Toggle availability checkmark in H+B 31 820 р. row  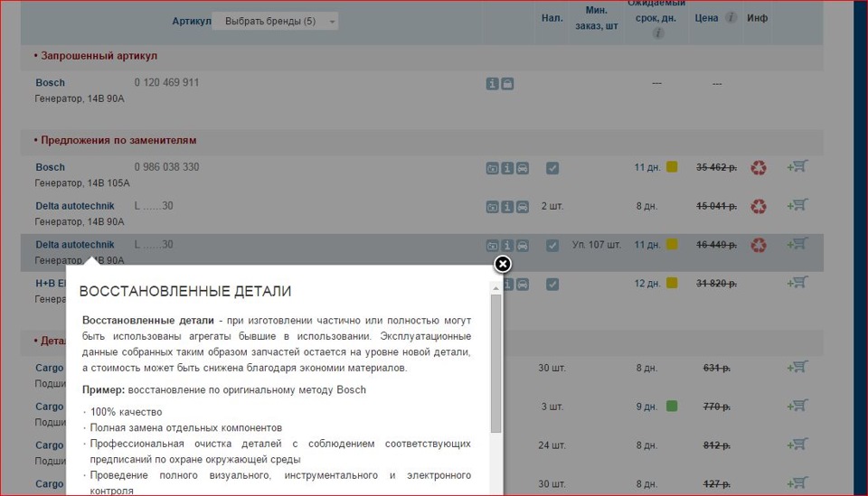point(552,285)
